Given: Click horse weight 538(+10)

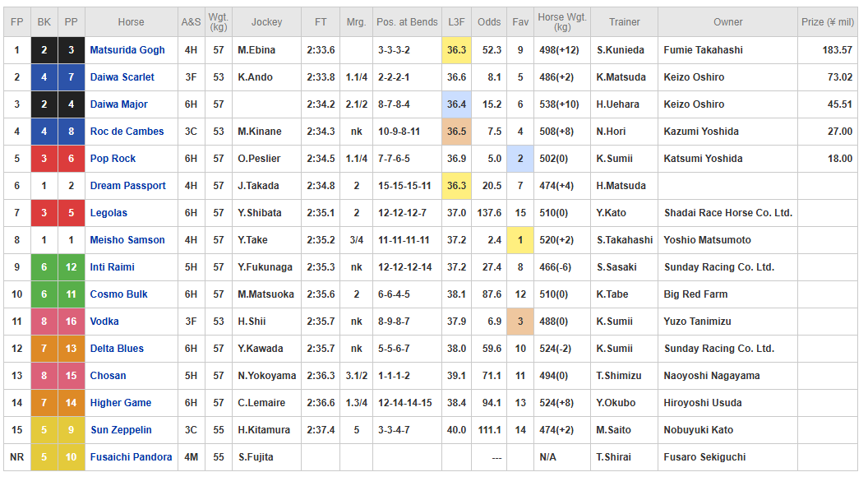Looking at the screenshot, I should tap(559, 104).
